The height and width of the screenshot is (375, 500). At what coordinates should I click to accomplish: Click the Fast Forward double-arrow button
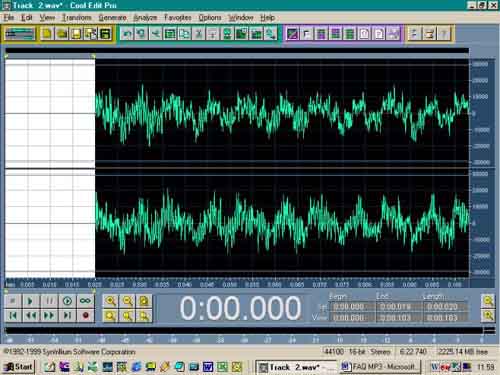click(49, 315)
